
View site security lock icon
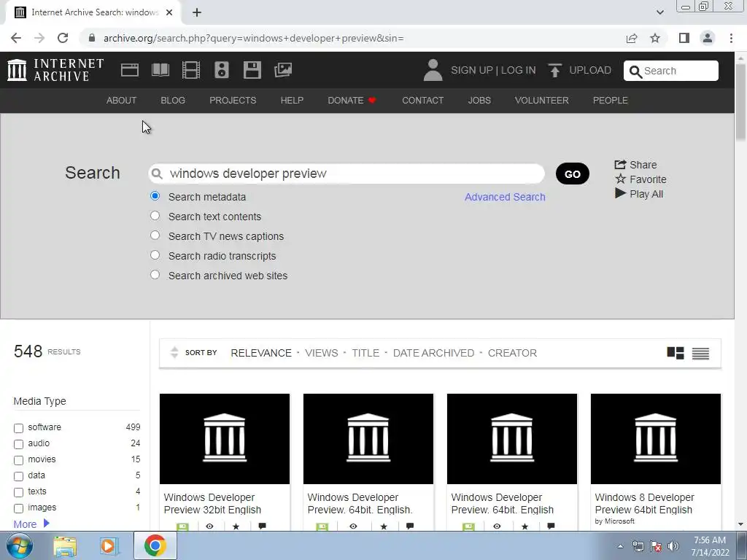coord(92,38)
